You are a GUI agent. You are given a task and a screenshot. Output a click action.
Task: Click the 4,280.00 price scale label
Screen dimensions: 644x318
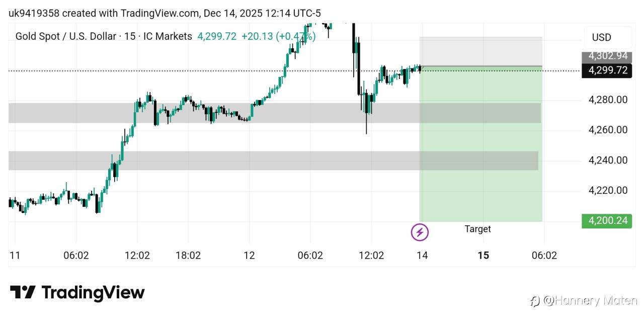tap(608, 100)
